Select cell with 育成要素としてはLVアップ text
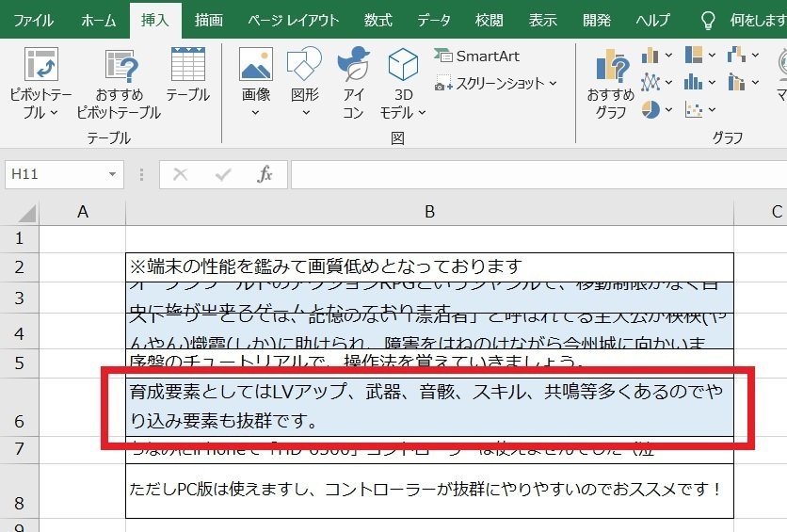 point(429,407)
